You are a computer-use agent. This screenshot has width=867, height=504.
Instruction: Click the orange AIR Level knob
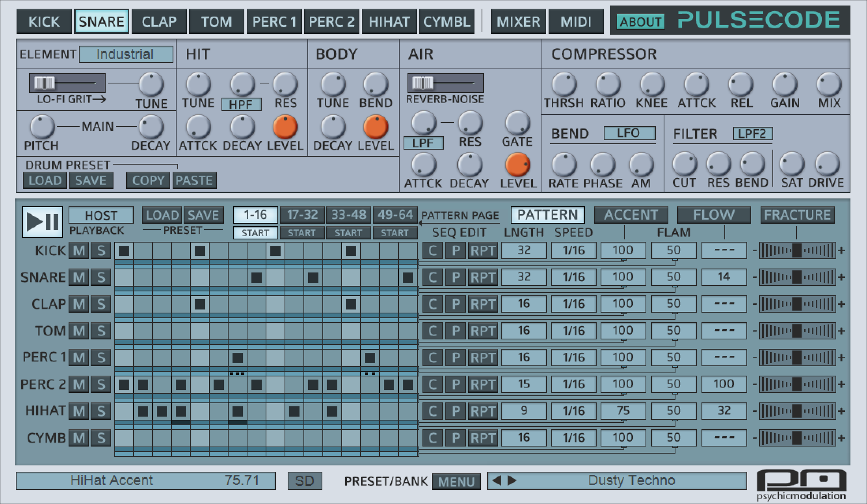pyautogui.click(x=517, y=165)
